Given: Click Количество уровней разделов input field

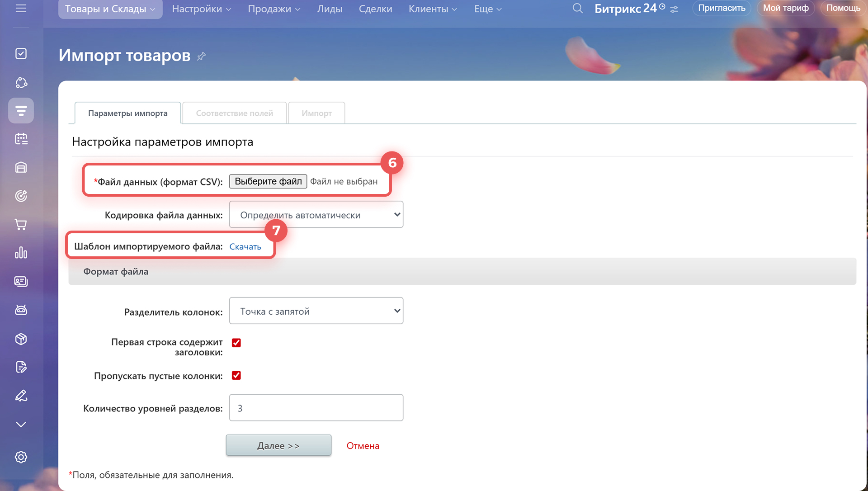Looking at the screenshot, I should click(316, 408).
